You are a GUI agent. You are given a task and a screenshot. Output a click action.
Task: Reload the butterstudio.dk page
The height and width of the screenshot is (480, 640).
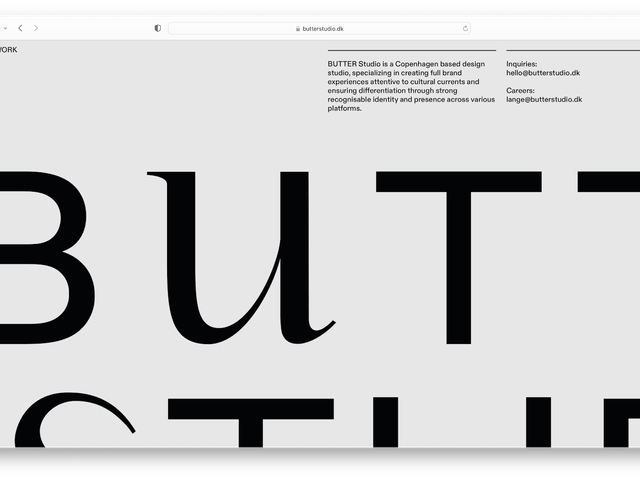click(465, 28)
